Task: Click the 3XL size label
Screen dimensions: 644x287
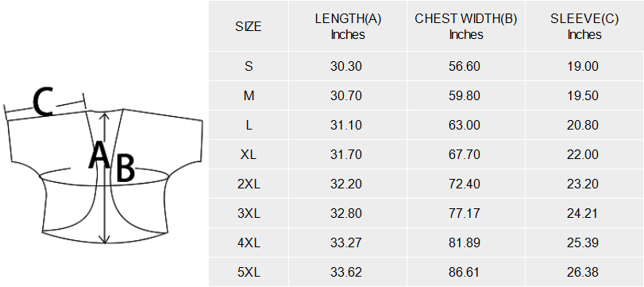Action: [x=249, y=213]
